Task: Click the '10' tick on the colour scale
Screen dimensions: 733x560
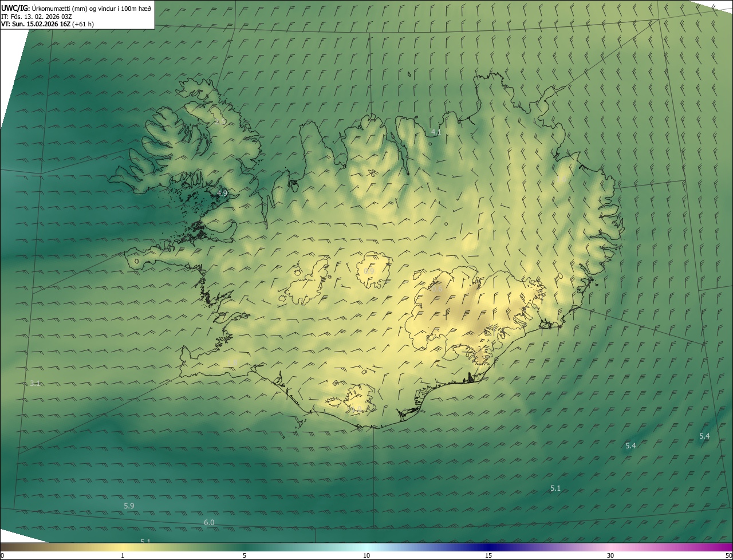Action: pyautogui.click(x=366, y=556)
